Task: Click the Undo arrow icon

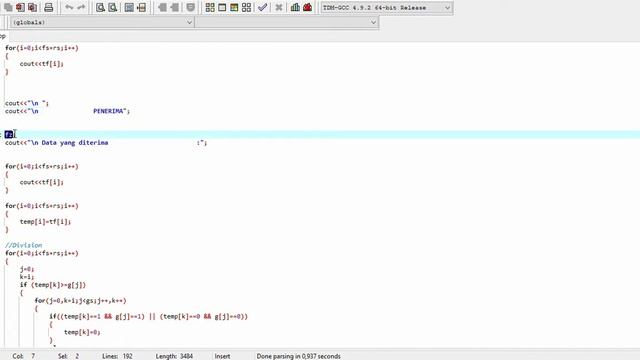Action: [x=69, y=7]
